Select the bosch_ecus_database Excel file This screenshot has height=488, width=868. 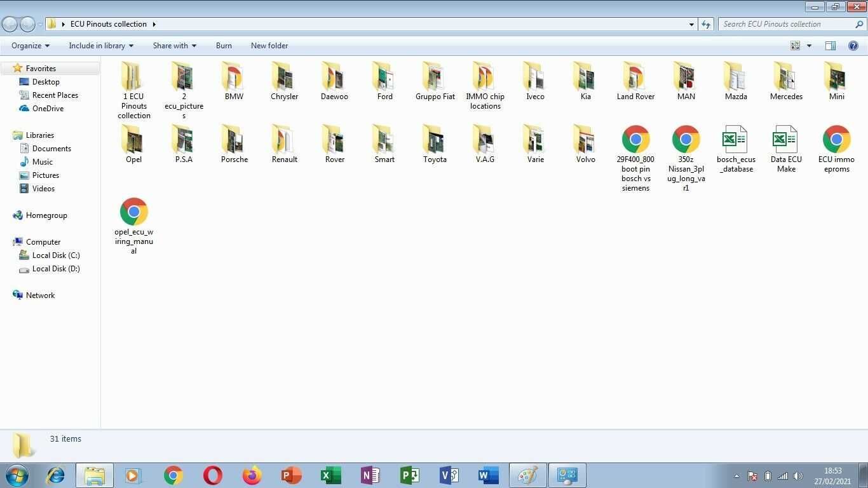[736, 149]
